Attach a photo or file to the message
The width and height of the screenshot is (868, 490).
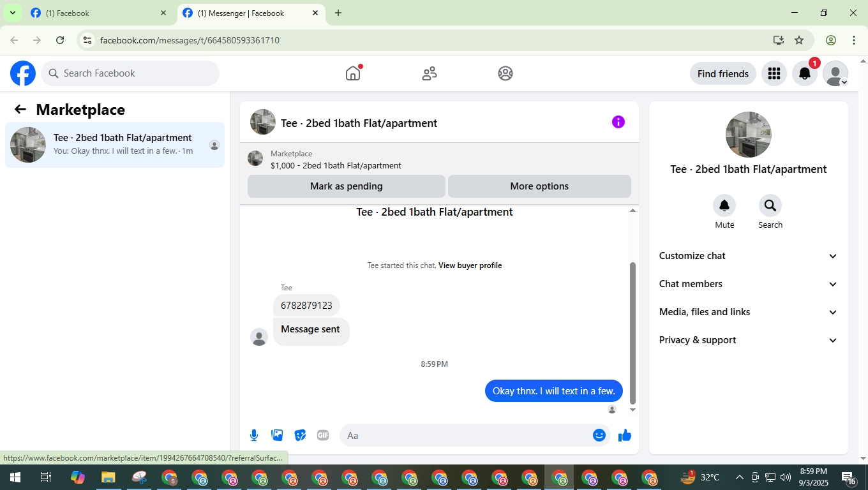click(x=277, y=435)
